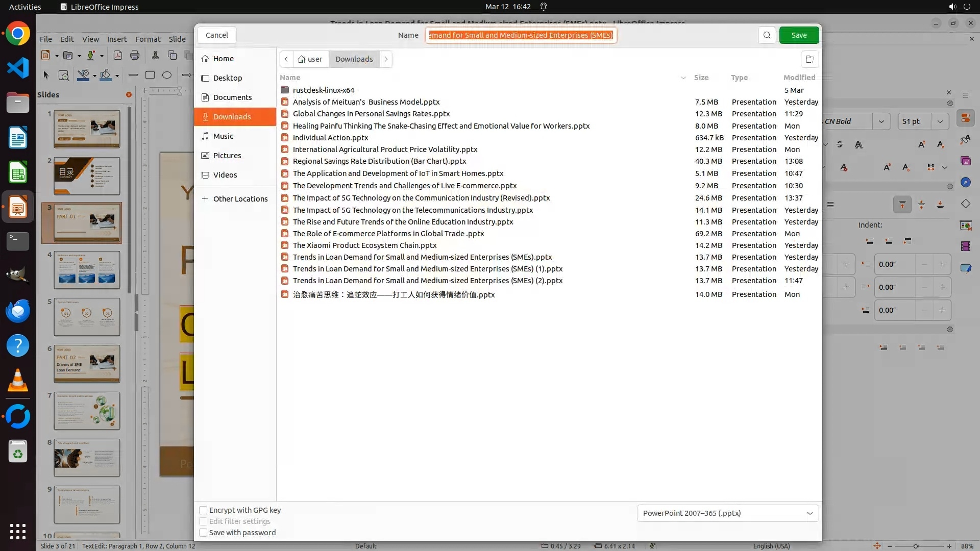This screenshot has height=551, width=980.
Task: Enable Encrypt with GPG key checkbox
Action: point(203,510)
